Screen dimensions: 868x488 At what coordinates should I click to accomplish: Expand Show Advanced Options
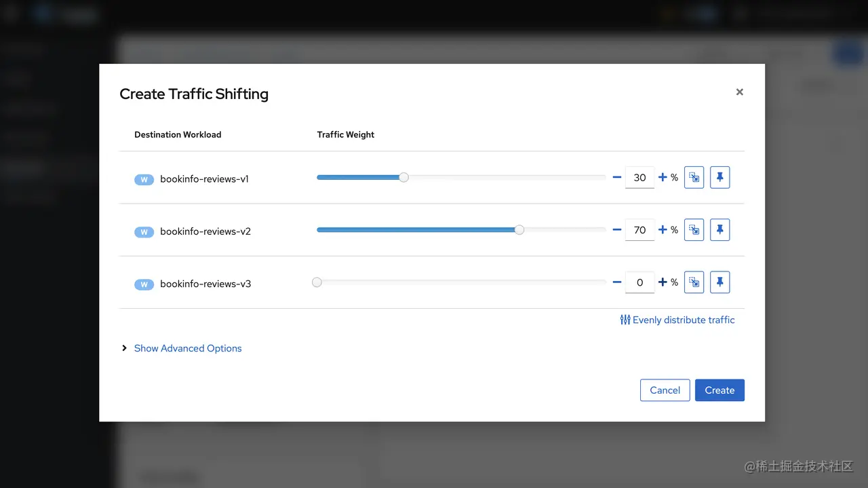tap(181, 348)
